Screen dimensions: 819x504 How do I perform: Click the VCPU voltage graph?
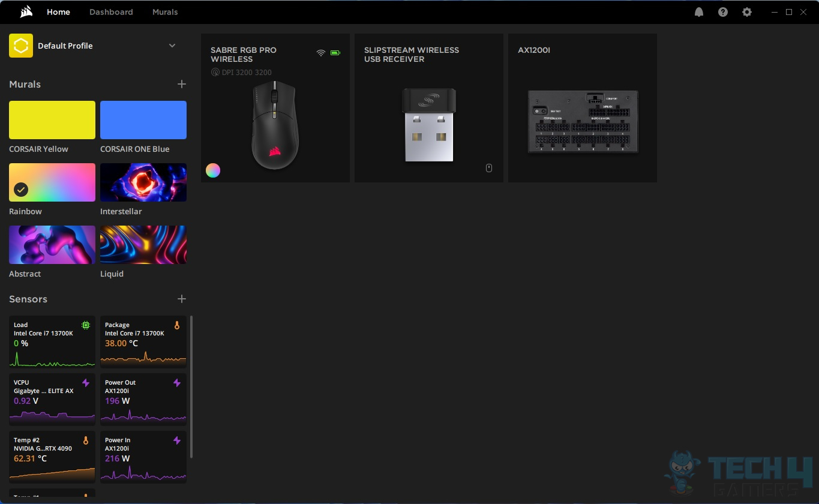point(52,415)
